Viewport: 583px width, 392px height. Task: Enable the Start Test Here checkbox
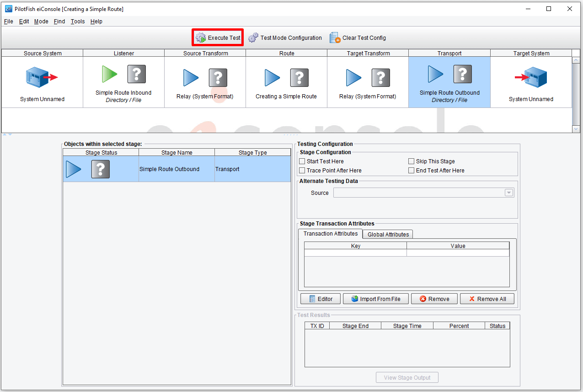click(302, 161)
